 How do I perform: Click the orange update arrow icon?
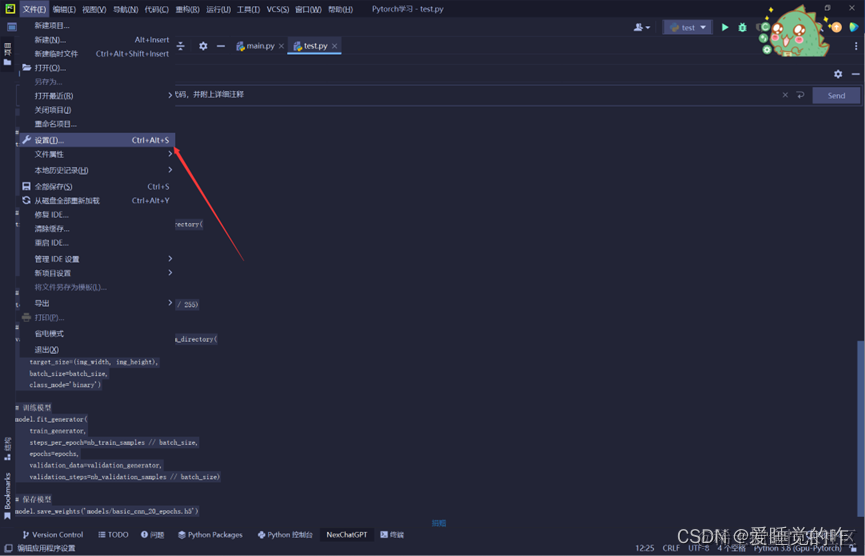836,27
